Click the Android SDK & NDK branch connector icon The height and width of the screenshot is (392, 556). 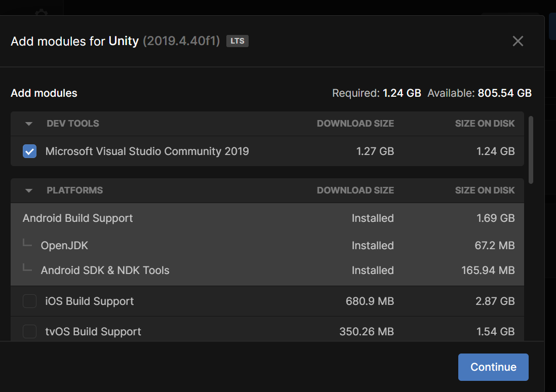[27, 269]
